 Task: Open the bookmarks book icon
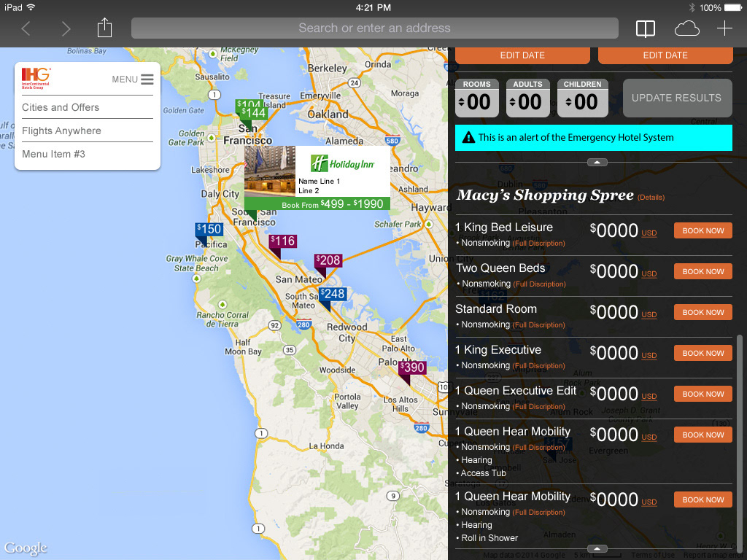646,28
